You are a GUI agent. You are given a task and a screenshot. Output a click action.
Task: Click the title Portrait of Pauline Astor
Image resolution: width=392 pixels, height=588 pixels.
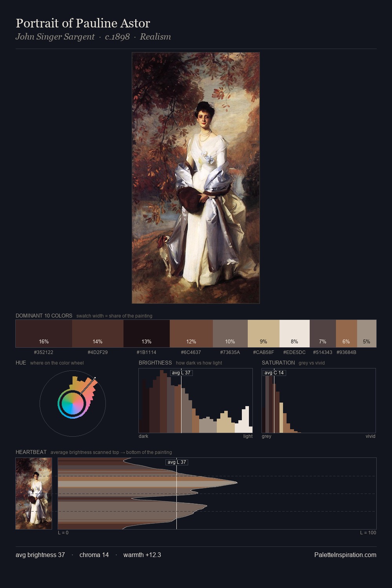(83, 23)
